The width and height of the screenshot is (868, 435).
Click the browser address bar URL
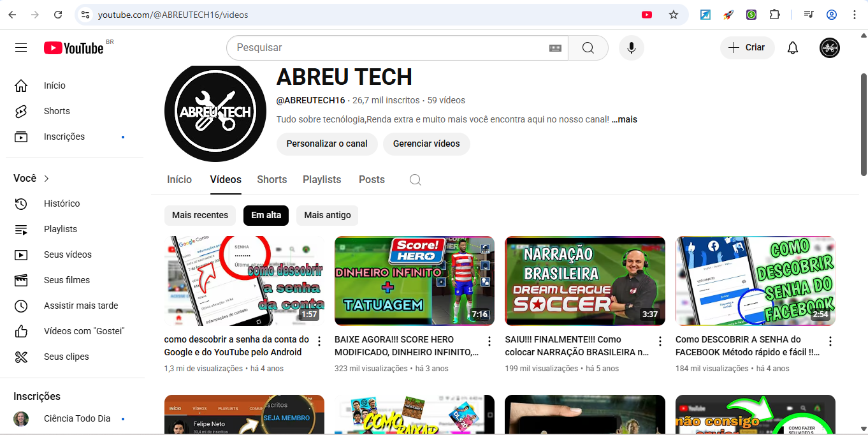click(173, 15)
